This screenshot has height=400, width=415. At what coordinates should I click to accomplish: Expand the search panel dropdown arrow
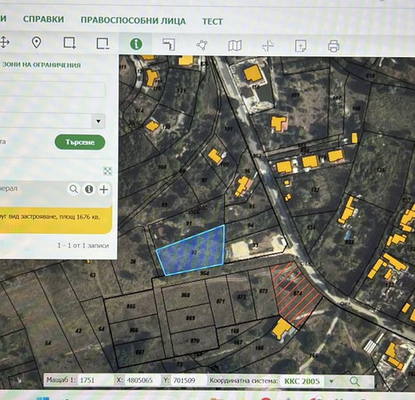click(99, 121)
